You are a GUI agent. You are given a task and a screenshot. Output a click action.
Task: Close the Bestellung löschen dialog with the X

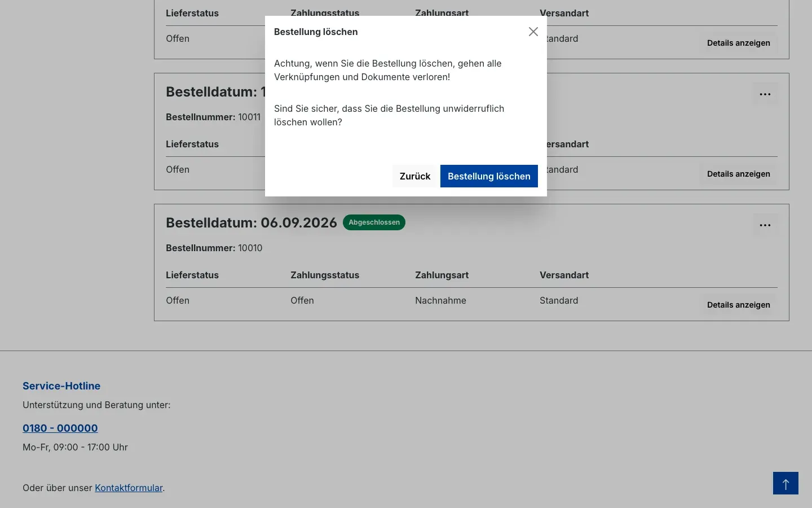click(x=533, y=32)
